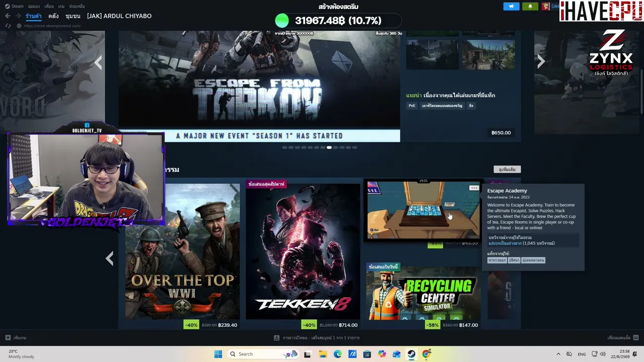Click the ผู้เล่นหลายคน tag in the tooltip
Viewport: 644px width, 362px height.
pyautogui.click(x=533, y=260)
